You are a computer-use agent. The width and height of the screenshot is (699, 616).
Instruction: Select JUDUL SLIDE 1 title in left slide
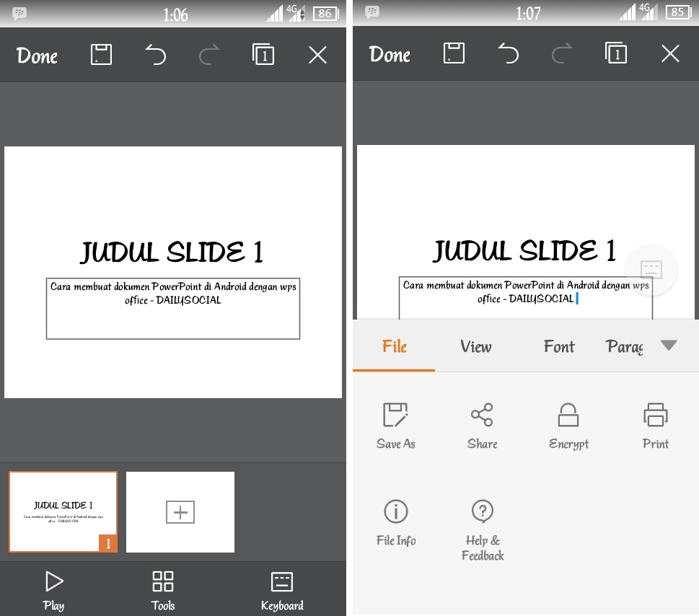click(172, 252)
